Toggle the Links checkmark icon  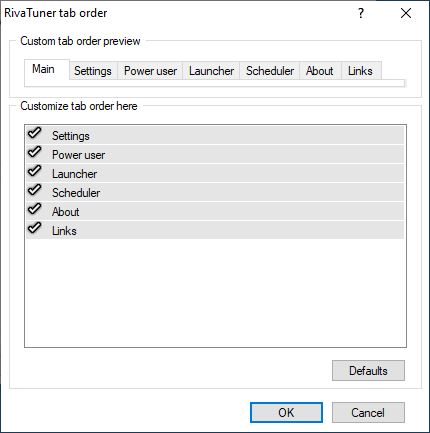34,228
